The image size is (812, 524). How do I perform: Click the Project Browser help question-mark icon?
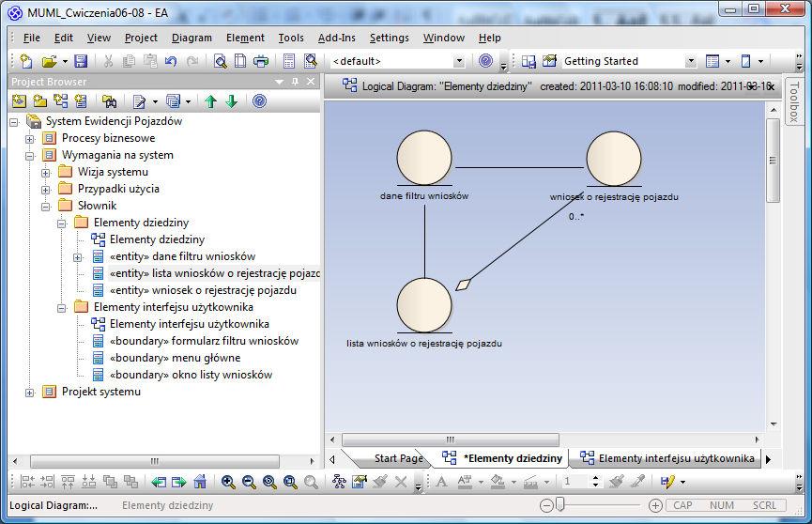[x=259, y=101]
